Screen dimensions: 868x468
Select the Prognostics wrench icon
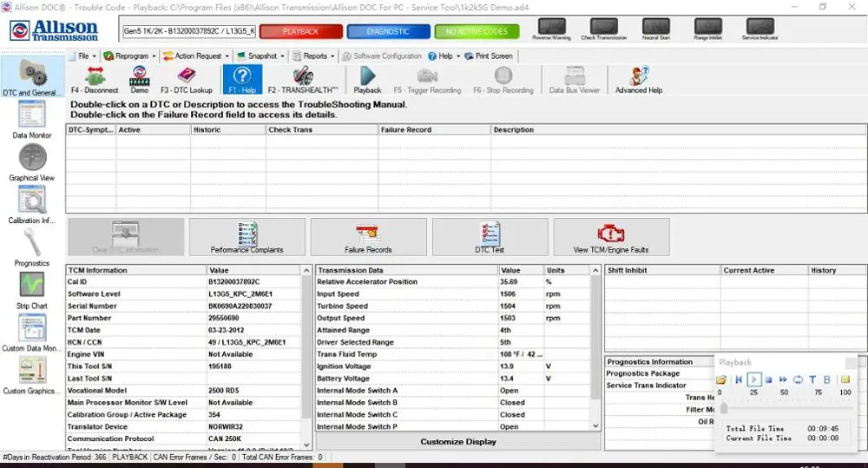[x=32, y=248]
